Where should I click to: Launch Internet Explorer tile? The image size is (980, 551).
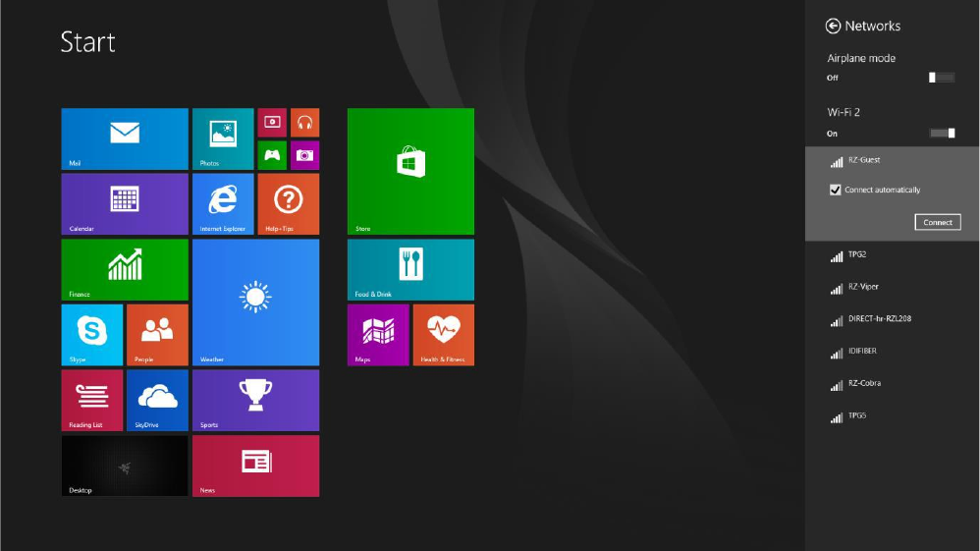click(x=223, y=204)
